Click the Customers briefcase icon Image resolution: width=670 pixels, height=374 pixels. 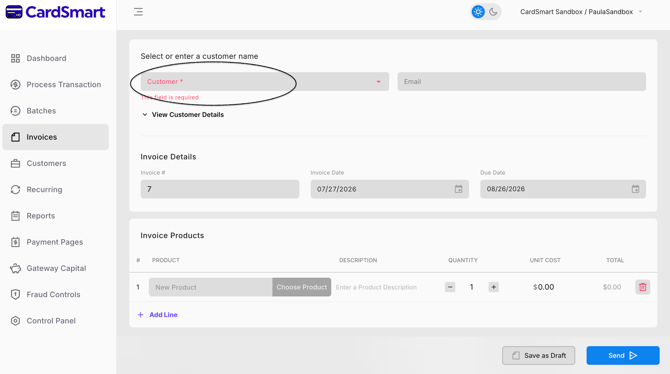(15, 163)
